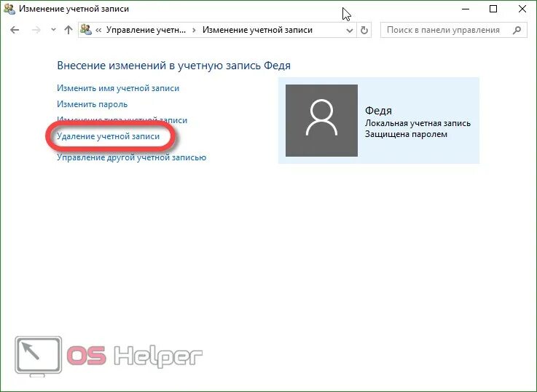Close the account settings window
537x392 pixels.
pos(522,9)
